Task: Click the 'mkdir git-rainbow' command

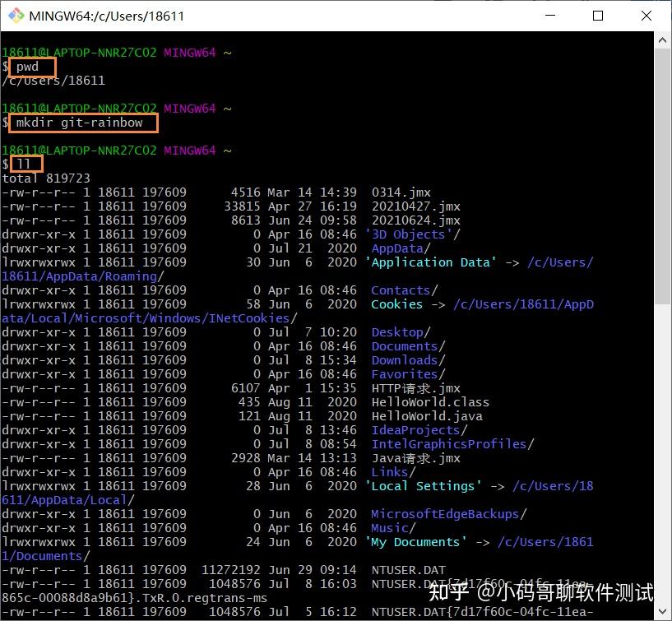Action: pyautogui.click(x=79, y=123)
